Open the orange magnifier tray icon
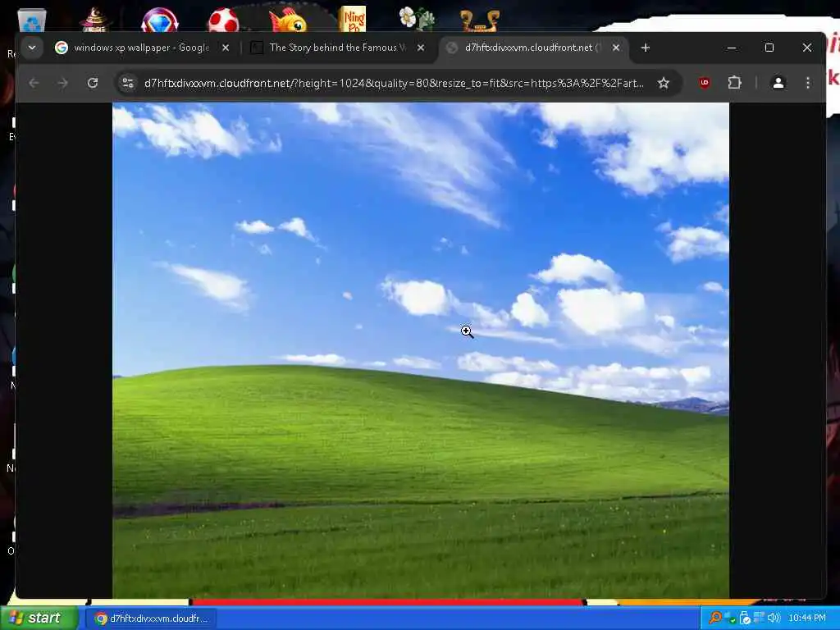840x630 pixels. click(714, 618)
